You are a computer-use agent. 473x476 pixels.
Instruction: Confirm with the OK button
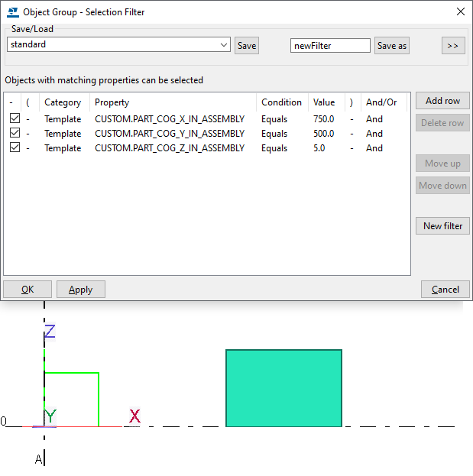[28, 290]
